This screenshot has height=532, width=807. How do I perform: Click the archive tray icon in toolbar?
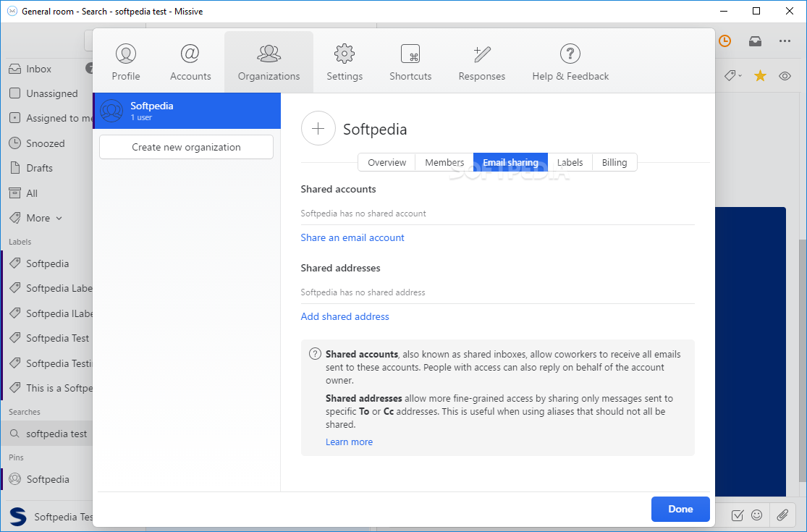click(x=755, y=41)
